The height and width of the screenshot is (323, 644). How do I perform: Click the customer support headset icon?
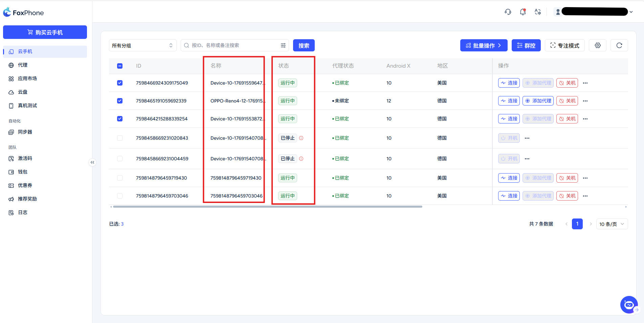click(508, 12)
